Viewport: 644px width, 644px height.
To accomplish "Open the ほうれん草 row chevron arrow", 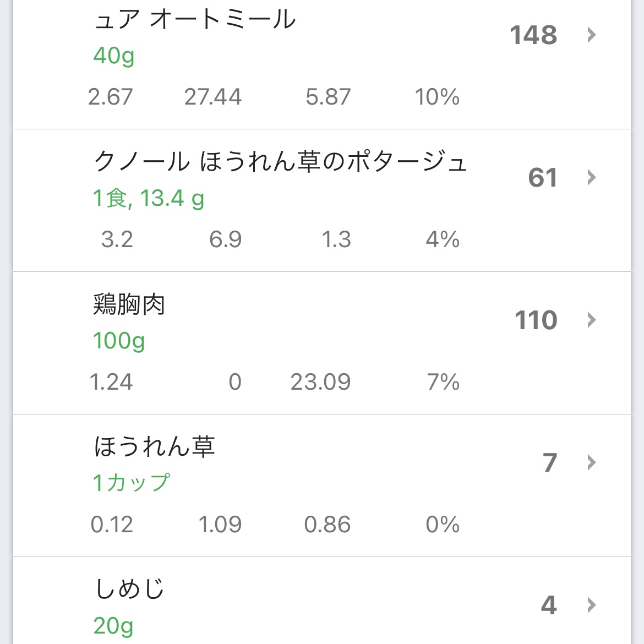I will (592, 463).
